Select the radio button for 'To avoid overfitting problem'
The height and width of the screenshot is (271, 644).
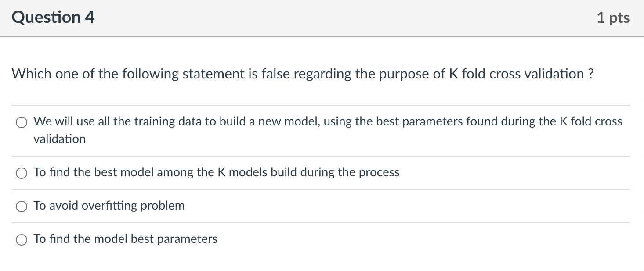click(21, 206)
